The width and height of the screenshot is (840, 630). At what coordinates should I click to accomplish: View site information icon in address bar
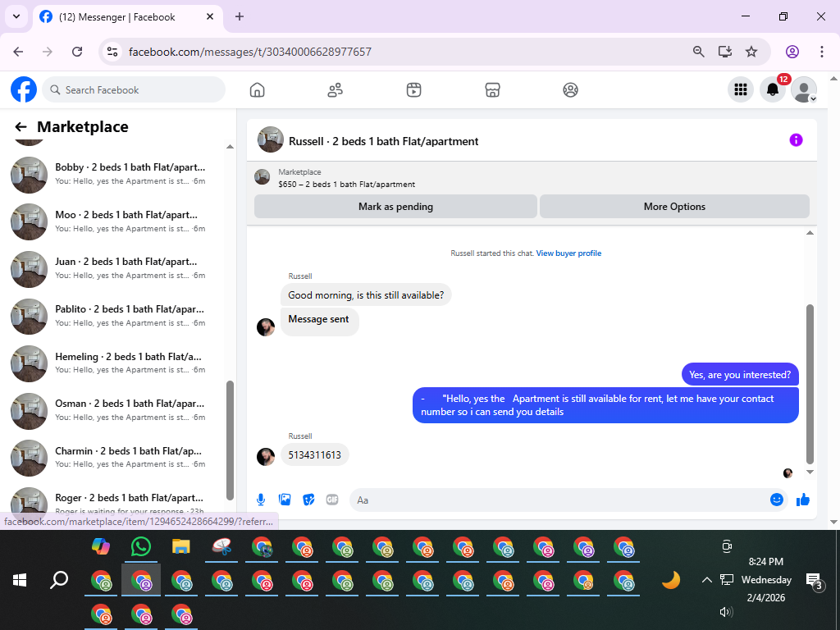(112, 52)
